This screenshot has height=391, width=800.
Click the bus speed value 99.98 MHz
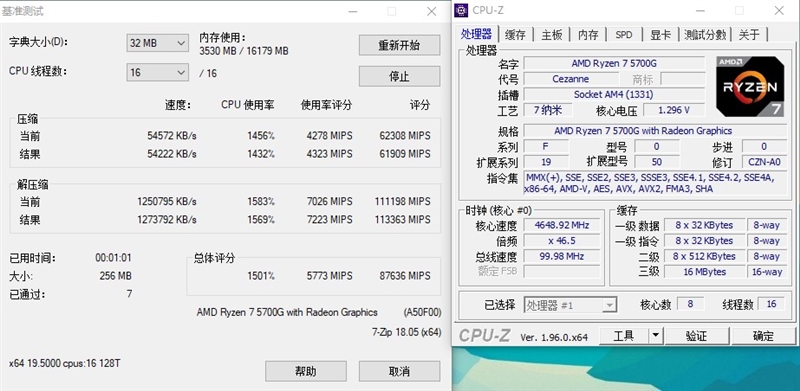(561, 256)
